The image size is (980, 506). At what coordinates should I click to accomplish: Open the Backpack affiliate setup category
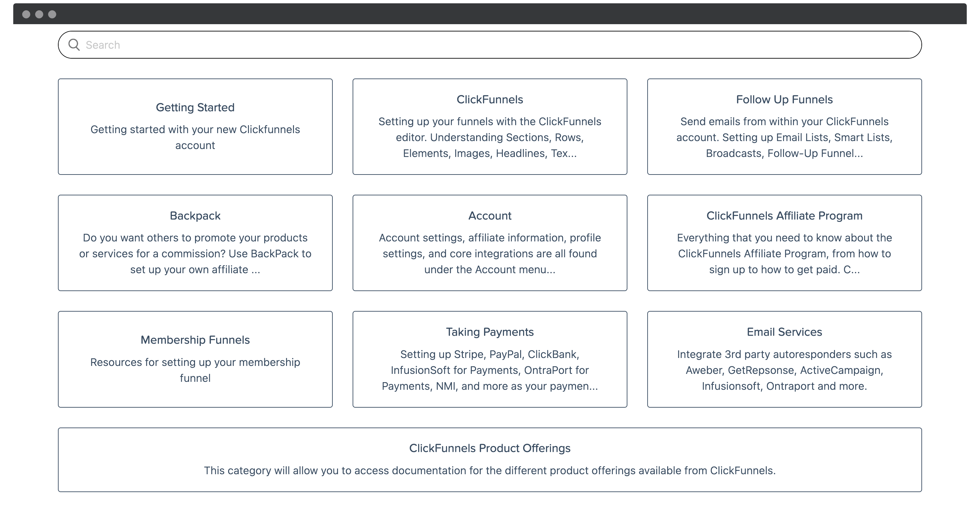(x=195, y=243)
